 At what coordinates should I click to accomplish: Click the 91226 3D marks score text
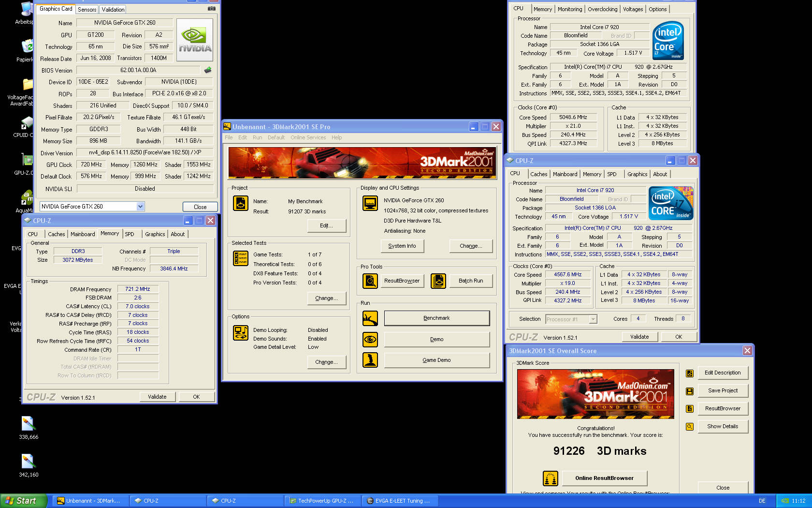click(x=599, y=451)
